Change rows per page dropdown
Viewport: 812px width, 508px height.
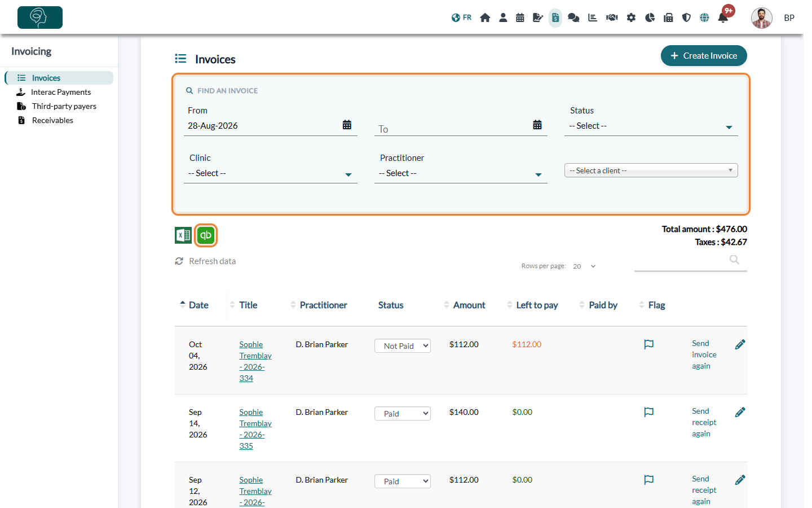click(584, 266)
